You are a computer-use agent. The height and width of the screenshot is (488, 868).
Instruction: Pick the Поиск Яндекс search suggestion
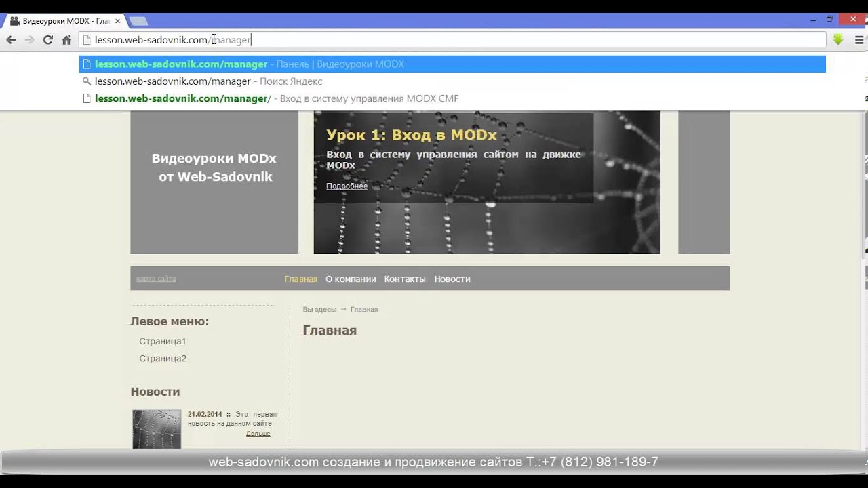(452, 81)
